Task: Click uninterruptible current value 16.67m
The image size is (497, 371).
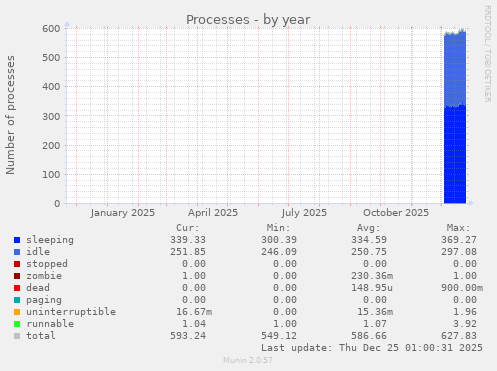Action: (194, 312)
